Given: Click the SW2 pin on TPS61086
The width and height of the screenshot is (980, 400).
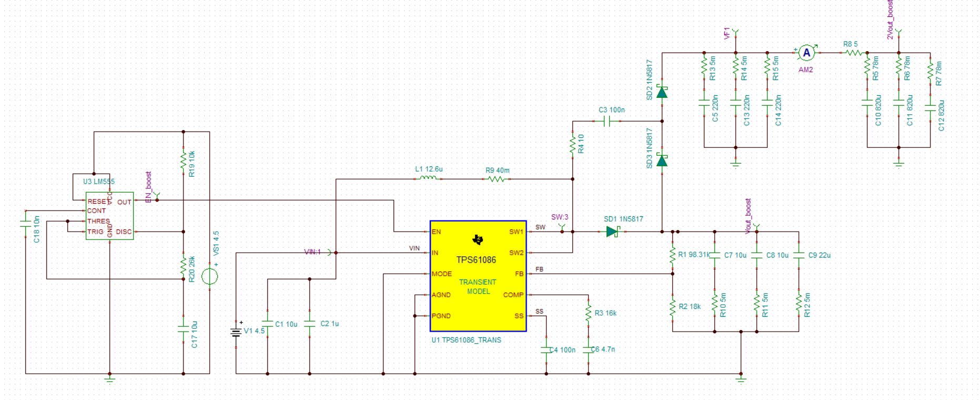Looking at the screenshot, I should click(x=516, y=253).
